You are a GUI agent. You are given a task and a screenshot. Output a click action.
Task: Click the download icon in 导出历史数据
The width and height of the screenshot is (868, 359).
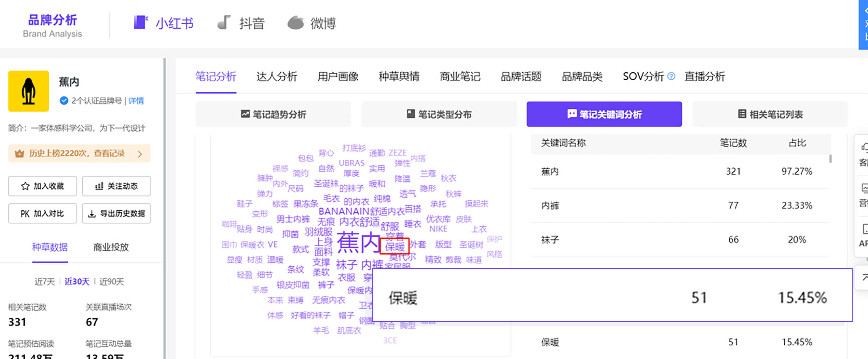[92, 214]
